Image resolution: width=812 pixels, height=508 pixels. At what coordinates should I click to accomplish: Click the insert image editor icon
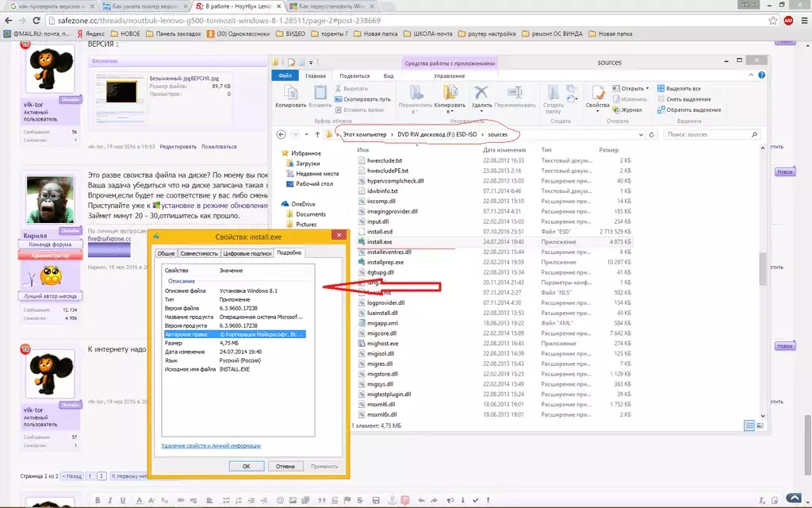(293, 500)
